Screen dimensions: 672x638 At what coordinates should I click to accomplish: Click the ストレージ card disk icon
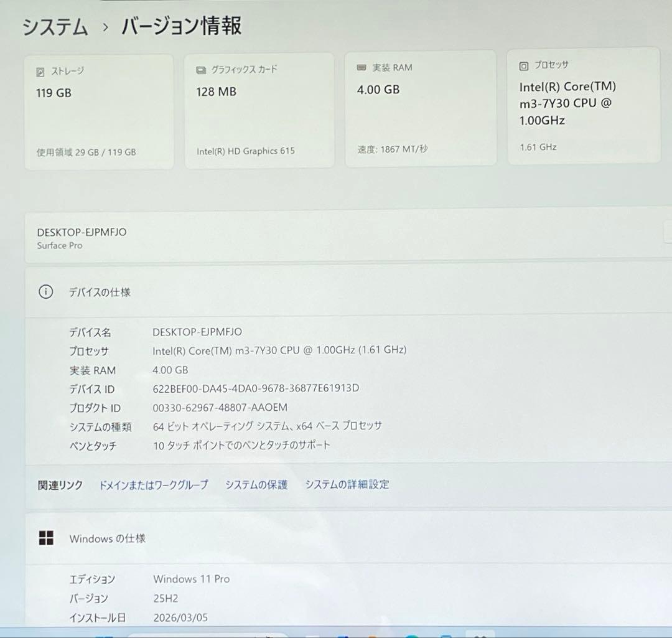(40, 72)
